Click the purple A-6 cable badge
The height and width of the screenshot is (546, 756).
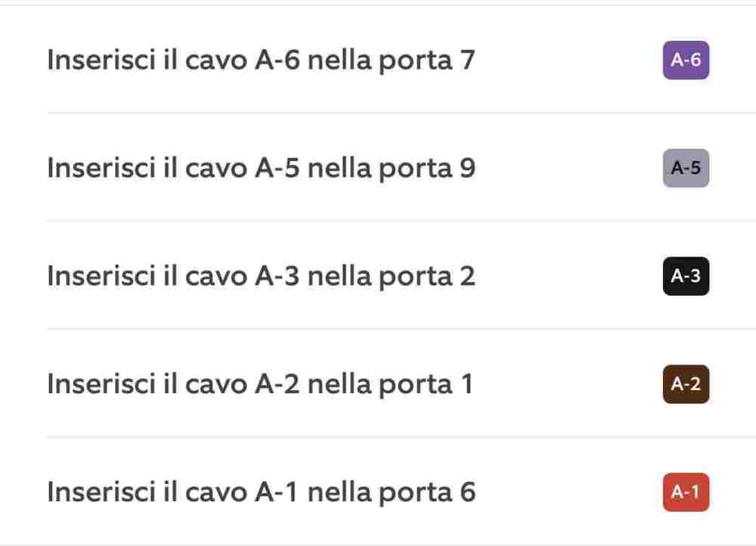[x=686, y=60]
